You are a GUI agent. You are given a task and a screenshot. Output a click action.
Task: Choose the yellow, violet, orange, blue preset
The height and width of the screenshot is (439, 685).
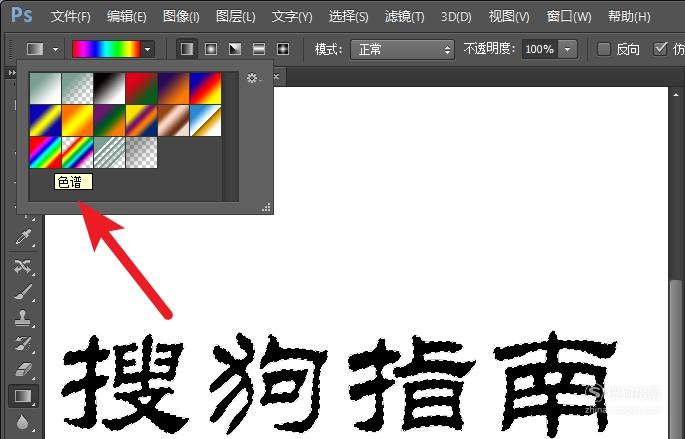tap(142, 121)
